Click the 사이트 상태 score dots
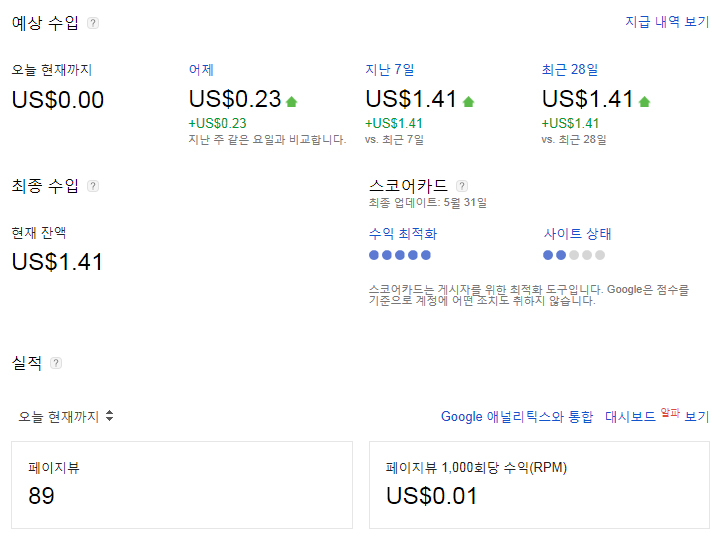The height and width of the screenshot is (540, 720). pyautogui.click(x=574, y=255)
